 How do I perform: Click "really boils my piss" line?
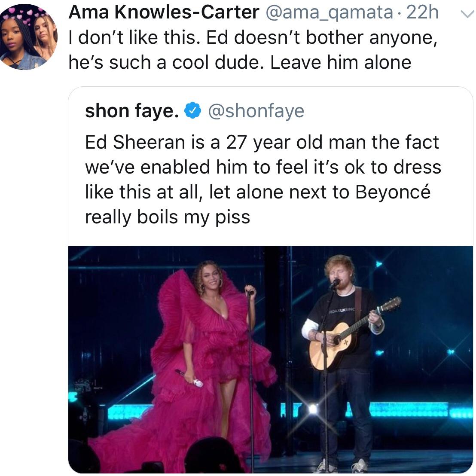(168, 217)
